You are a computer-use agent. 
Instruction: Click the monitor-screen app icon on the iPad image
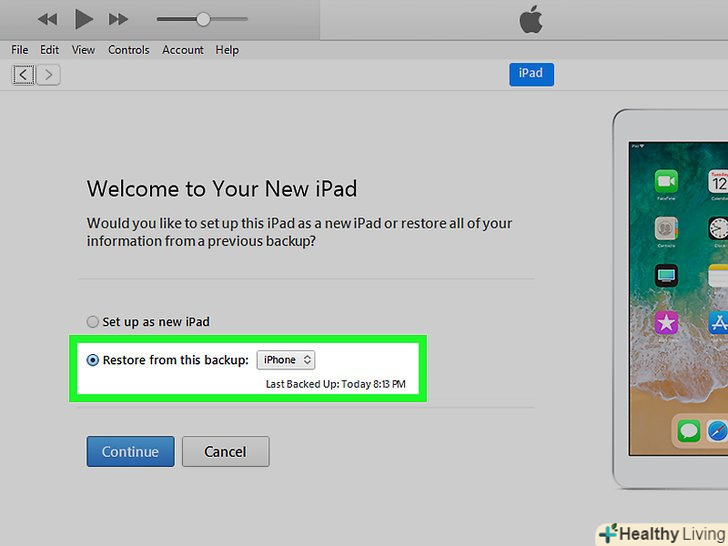pyautogui.click(x=666, y=275)
